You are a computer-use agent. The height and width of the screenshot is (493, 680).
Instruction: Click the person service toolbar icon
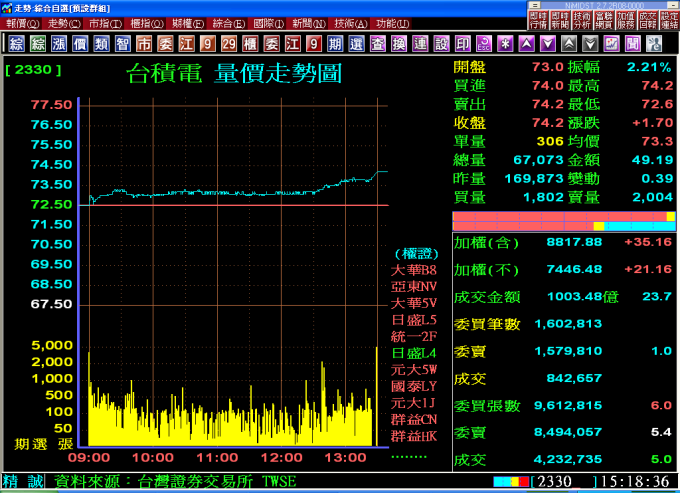(x=654, y=43)
